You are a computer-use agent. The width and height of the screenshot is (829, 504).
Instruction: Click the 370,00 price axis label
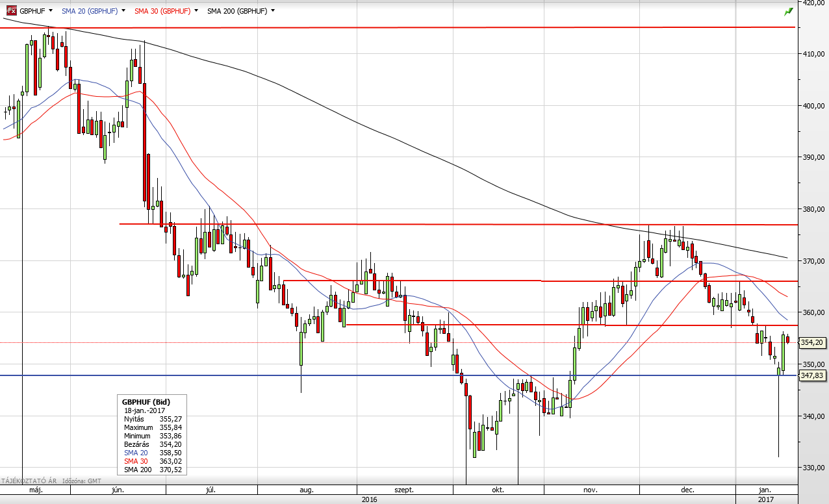[x=814, y=261]
